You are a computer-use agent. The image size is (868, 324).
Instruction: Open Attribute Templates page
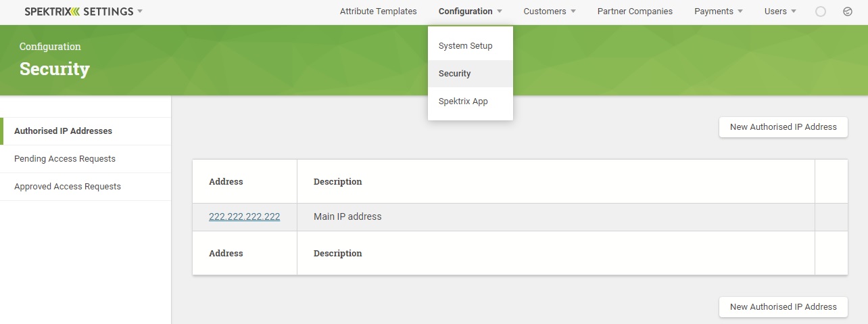click(379, 11)
